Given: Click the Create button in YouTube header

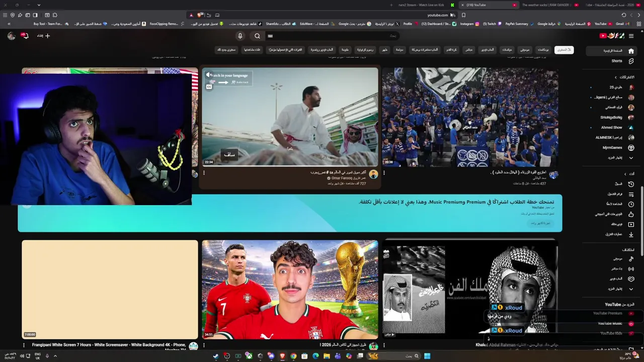Looking at the screenshot, I should pyautogui.click(x=43, y=36).
